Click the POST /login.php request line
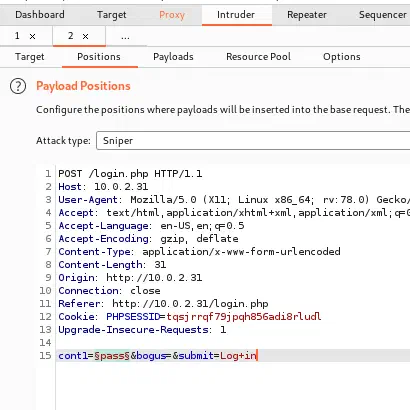 tap(130, 174)
